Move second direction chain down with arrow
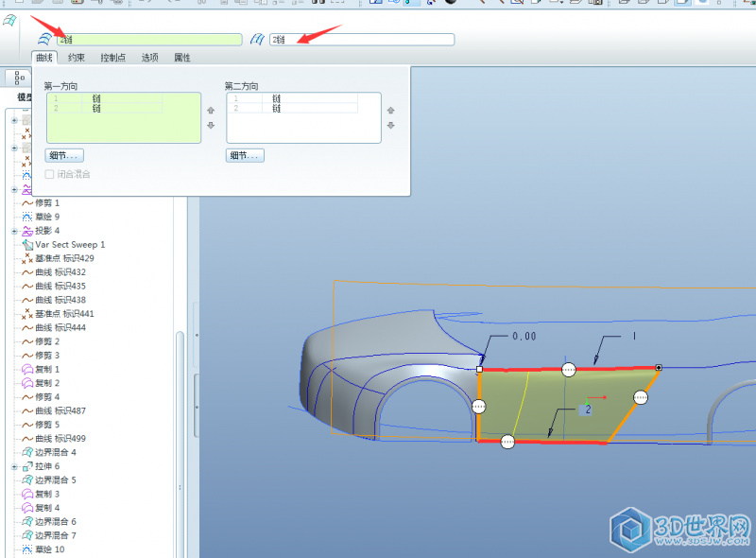Viewport: 756px width, 558px height. 390,126
